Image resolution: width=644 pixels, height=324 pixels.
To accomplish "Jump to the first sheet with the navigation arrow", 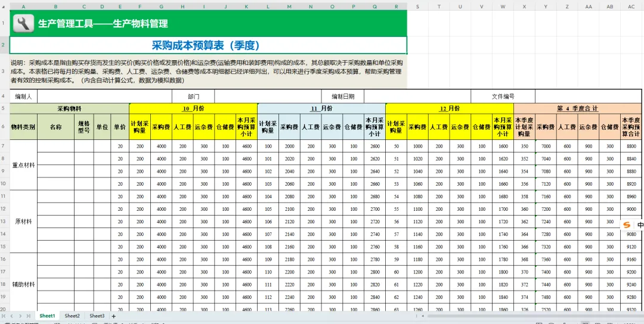I will coord(4,316).
